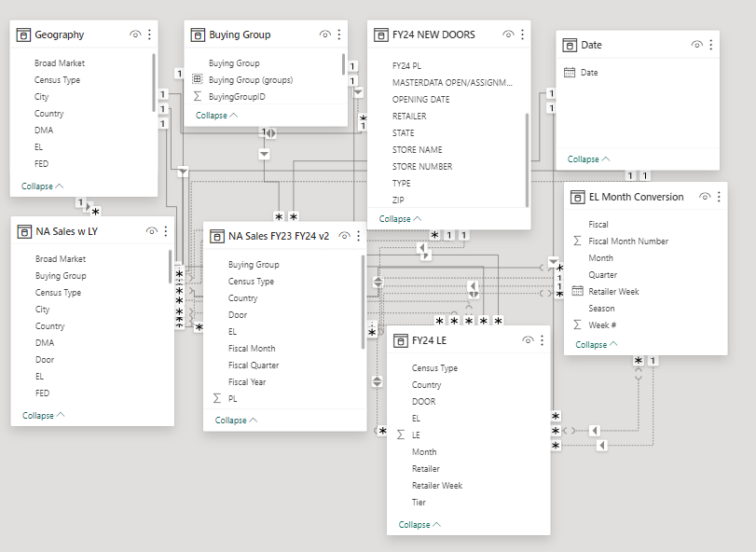
Task: Open more options menu for Geography table
Action: click(149, 34)
